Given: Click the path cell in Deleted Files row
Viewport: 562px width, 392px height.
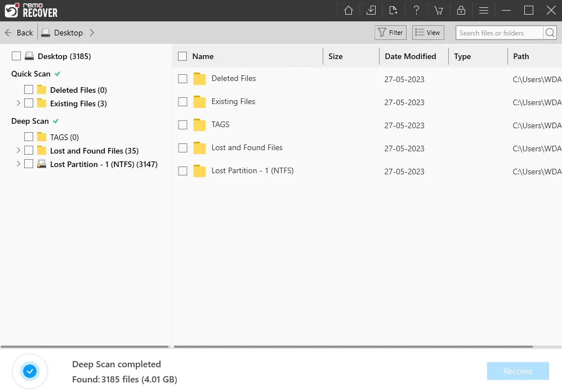Looking at the screenshot, I should click(x=537, y=79).
